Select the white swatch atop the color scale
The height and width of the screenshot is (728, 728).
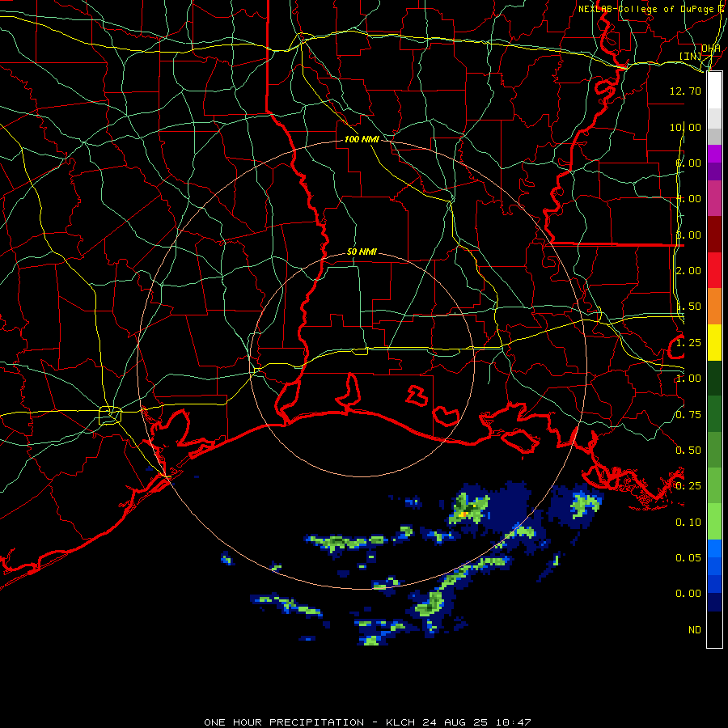coord(714,91)
